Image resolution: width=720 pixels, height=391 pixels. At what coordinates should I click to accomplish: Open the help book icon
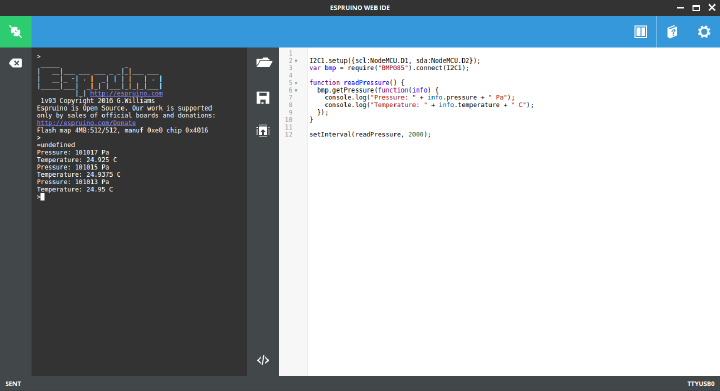coord(672,32)
